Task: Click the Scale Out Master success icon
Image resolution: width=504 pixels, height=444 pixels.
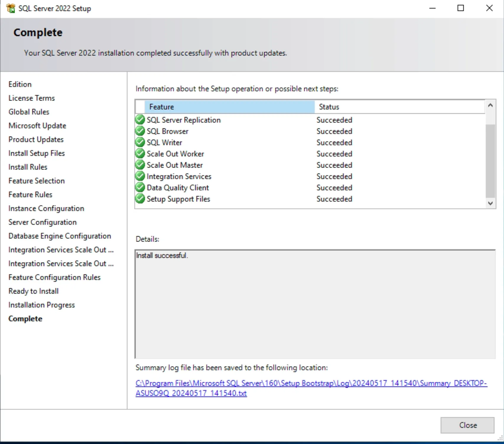Action: (x=140, y=165)
